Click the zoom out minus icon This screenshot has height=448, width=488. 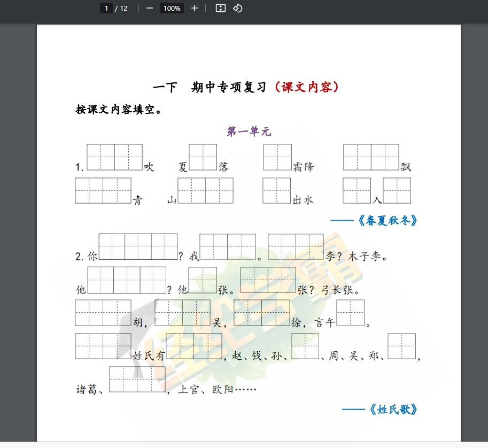pos(150,9)
